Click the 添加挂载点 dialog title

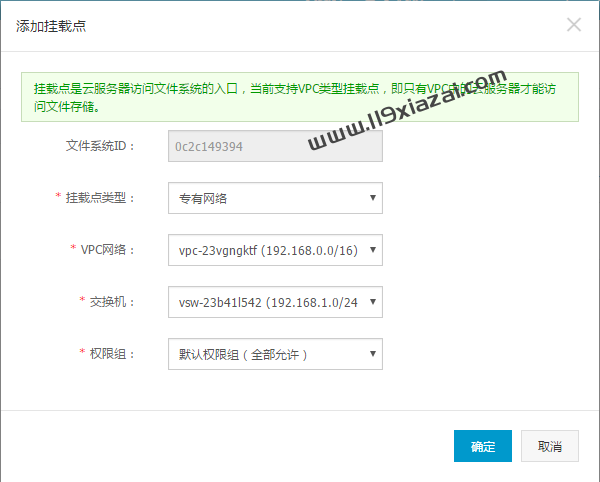pos(51,26)
